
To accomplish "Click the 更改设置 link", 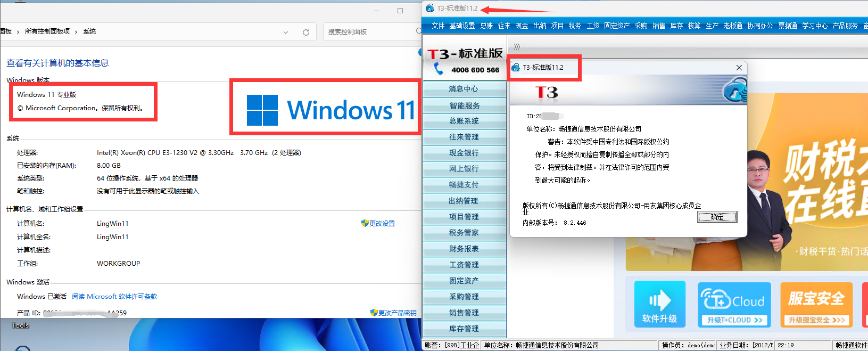I will point(382,224).
